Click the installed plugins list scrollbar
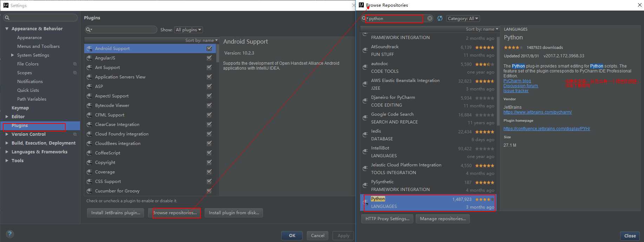 click(218, 53)
